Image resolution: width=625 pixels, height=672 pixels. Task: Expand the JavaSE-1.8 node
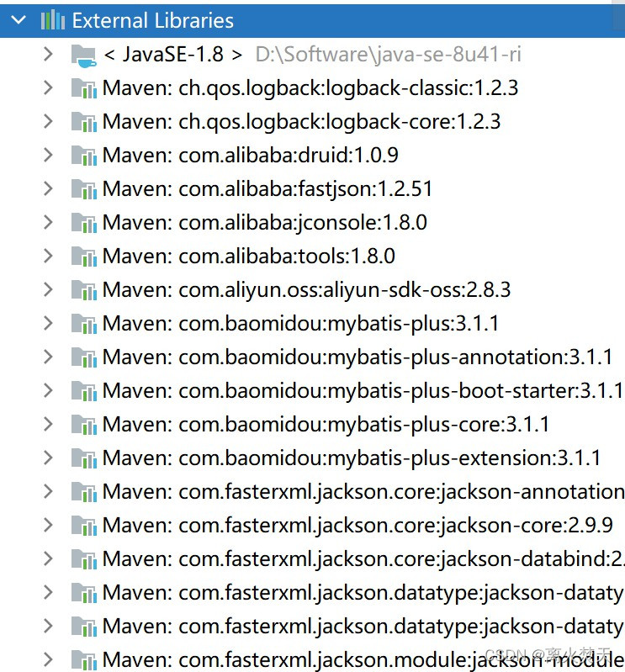48,54
